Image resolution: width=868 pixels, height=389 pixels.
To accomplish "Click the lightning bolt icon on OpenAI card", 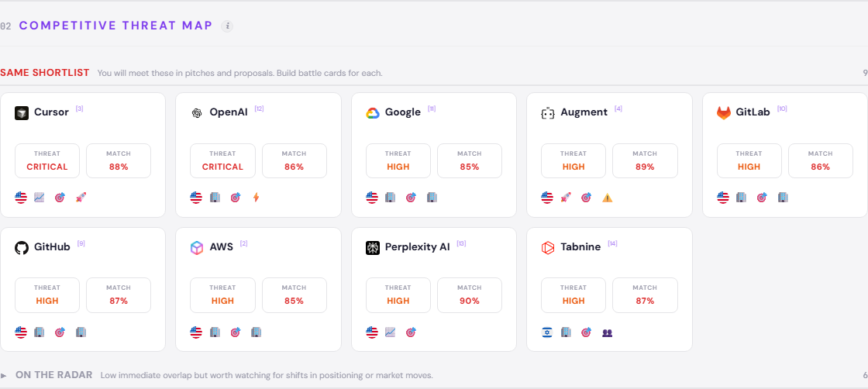I will click(256, 198).
